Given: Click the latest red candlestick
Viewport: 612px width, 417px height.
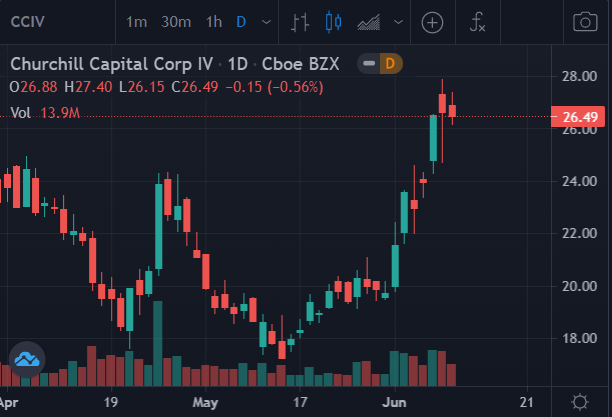Looking at the screenshot, I should (452, 109).
